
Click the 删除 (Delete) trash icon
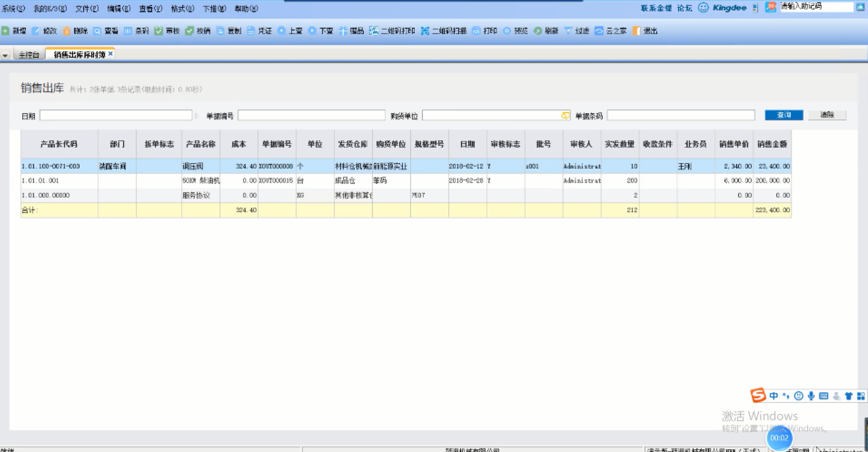pyautogui.click(x=67, y=31)
